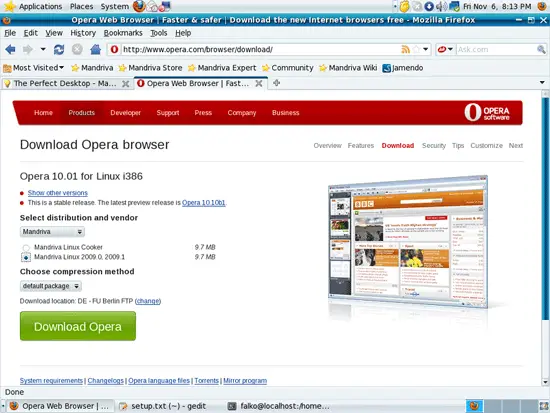Open the Torrents link
Screen dimensions: 550x413
click(207, 381)
